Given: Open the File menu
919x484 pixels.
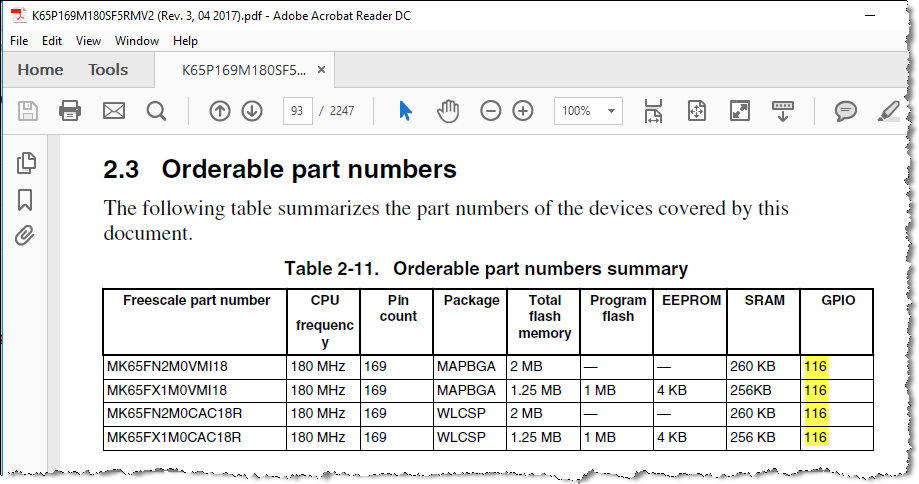Looking at the screenshot, I should [x=19, y=41].
